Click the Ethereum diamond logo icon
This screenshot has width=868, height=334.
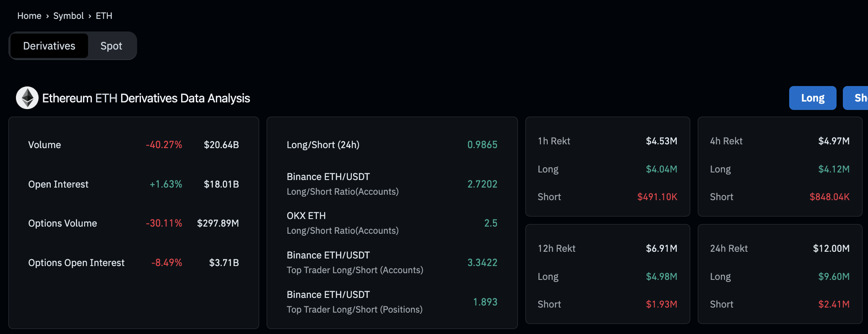click(27, 98)
